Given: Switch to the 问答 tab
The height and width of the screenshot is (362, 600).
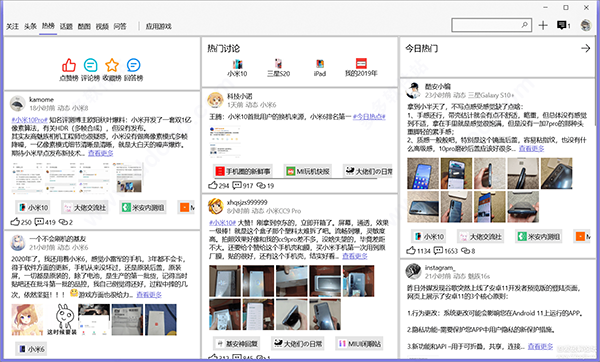Looking at the screenshot, I should (x=120, y=26).
